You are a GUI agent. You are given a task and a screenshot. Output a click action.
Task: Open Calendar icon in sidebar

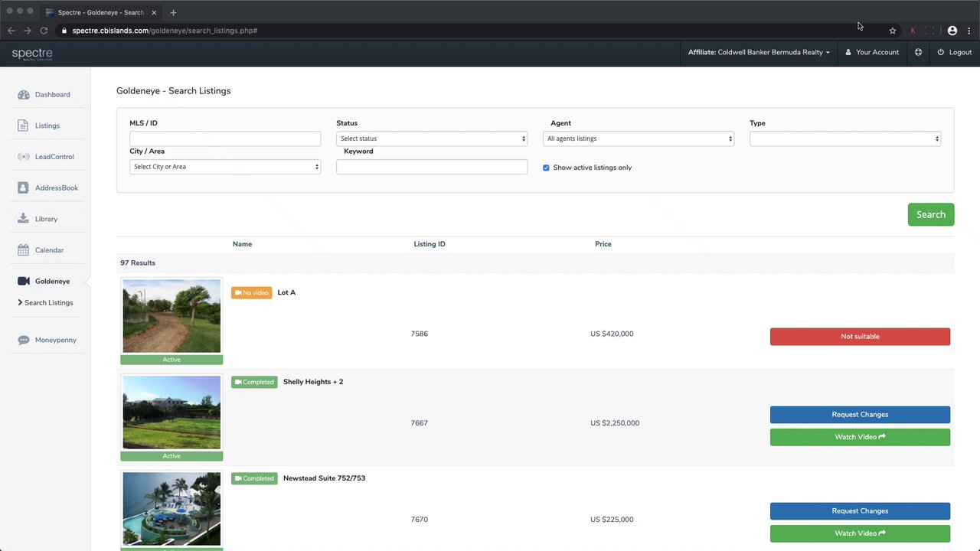pyautogui.click(x=23, y=250)
